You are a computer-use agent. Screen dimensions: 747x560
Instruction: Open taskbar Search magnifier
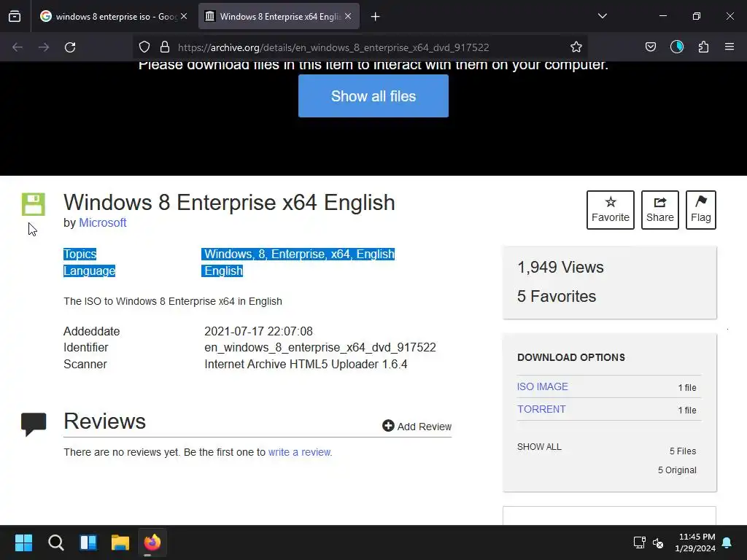(x=55, y=542)
